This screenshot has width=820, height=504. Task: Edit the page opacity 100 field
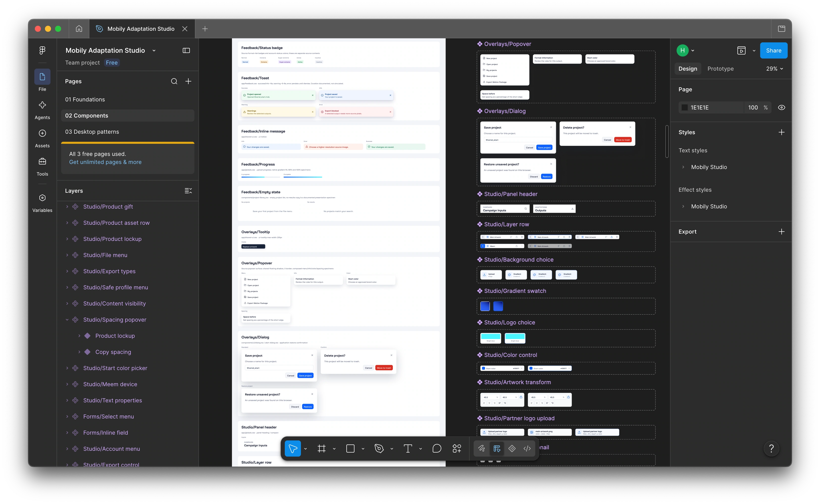753,108
